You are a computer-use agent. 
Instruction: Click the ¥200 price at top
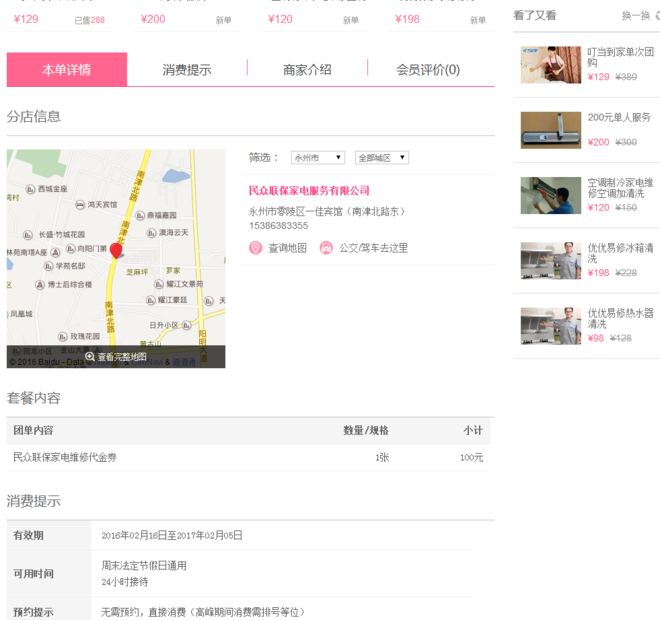[153, 19]
